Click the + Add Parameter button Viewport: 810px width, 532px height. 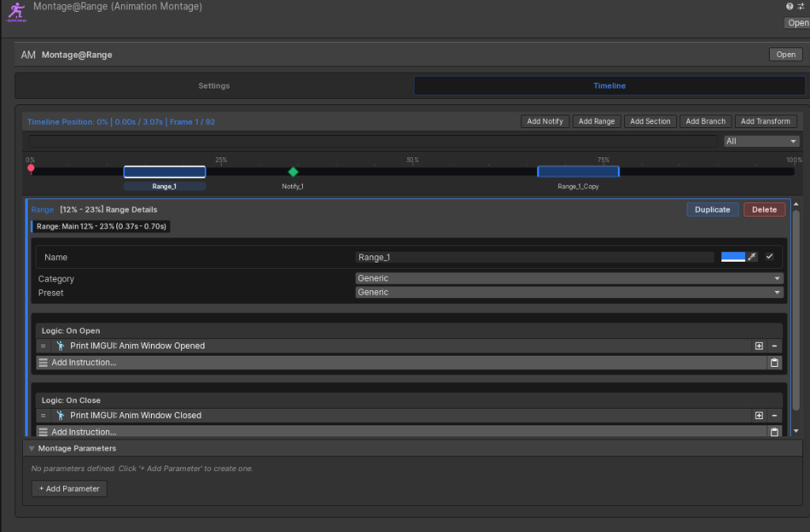point(70,489)
